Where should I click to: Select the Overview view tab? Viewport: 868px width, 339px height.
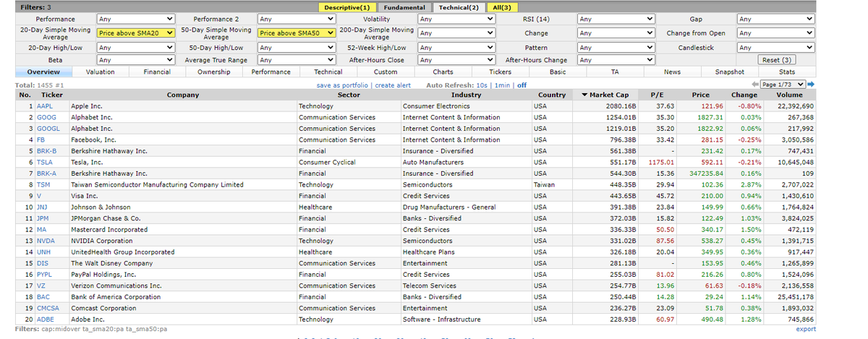(43, 72)
